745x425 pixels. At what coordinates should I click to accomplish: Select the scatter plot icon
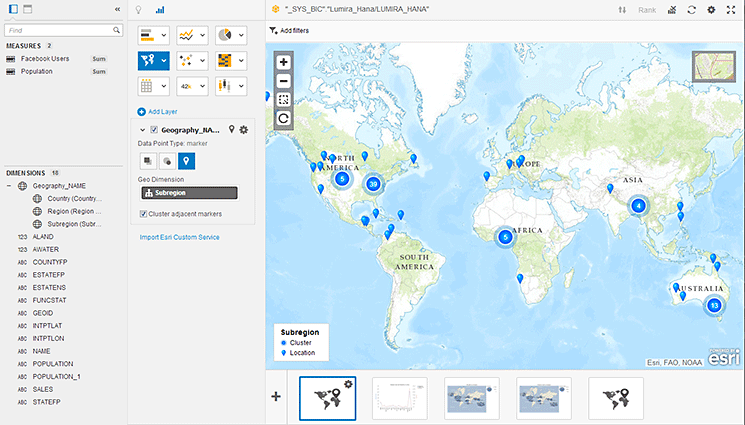click(x=186, y=60)
